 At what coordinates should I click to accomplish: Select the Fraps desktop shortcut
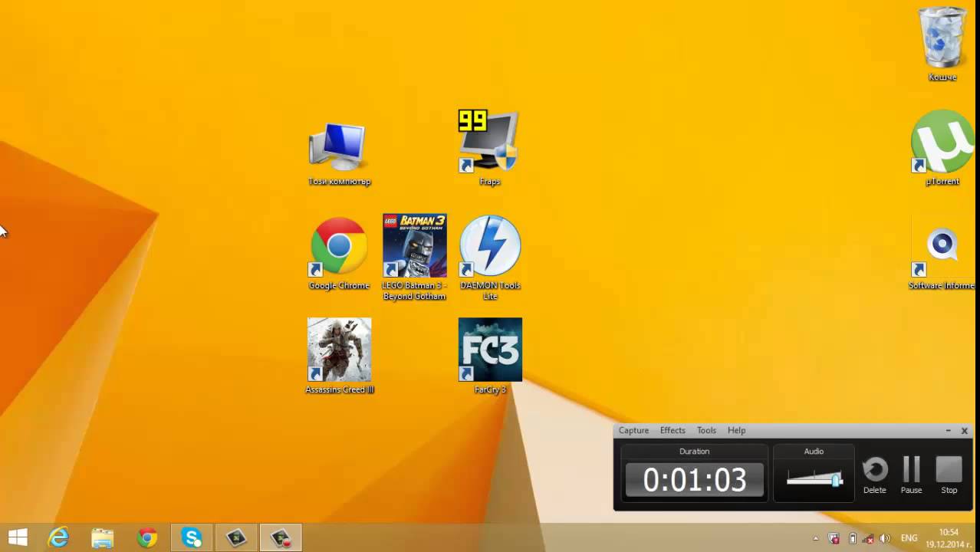point(489,148)
